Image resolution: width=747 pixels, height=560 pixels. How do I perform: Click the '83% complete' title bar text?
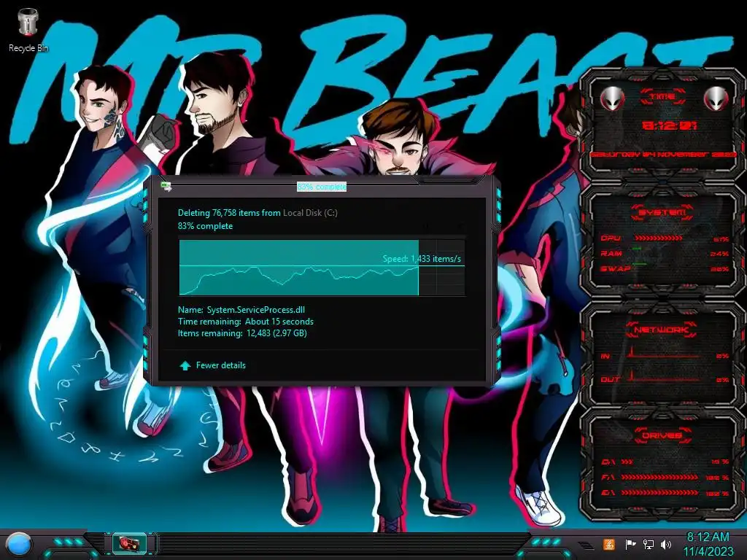(322, 187)
